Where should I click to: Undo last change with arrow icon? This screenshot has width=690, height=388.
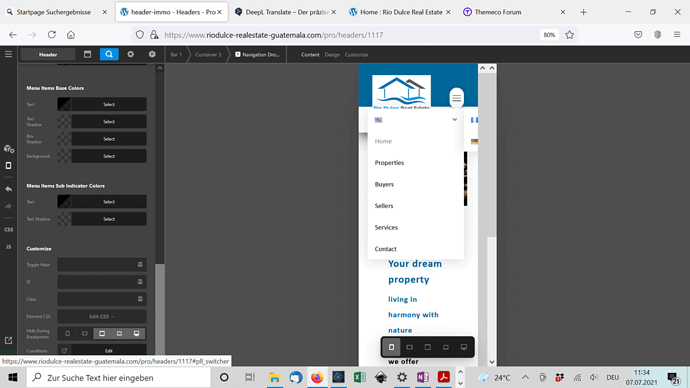coord(8,189)
